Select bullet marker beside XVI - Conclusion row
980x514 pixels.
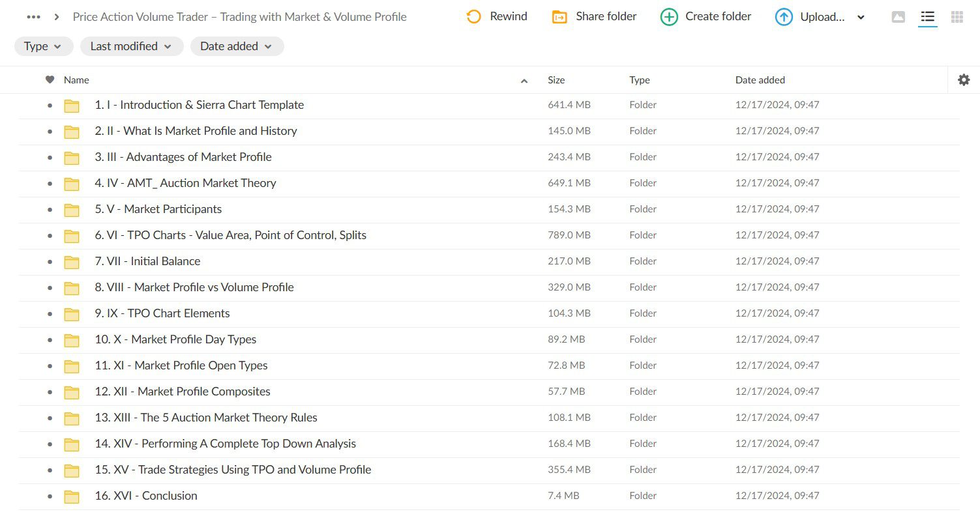pyautogui.click(x=50, y=496)
